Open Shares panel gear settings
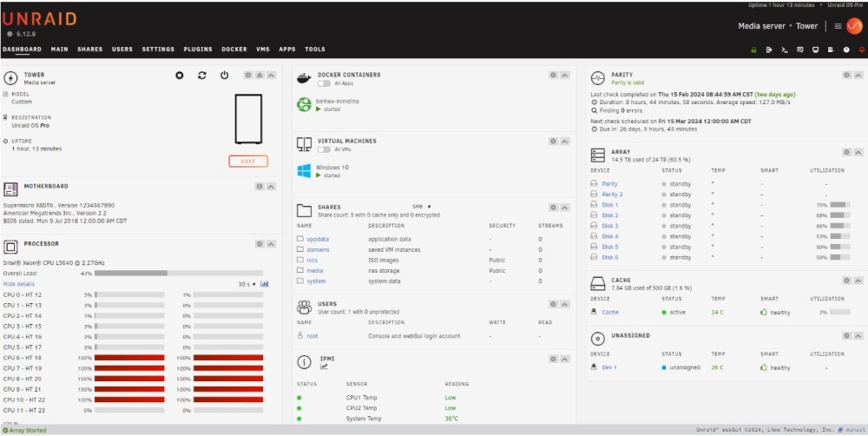The image size is (868, 436). pyautogui.click(x=553, y=208)
